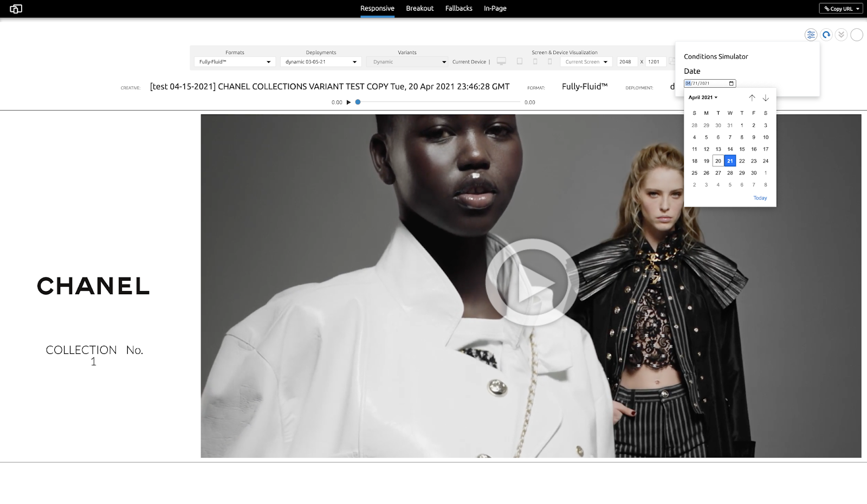
Task: Open the Formats dropdown showing Fully-Fluid
Action: tap(235, 62)
